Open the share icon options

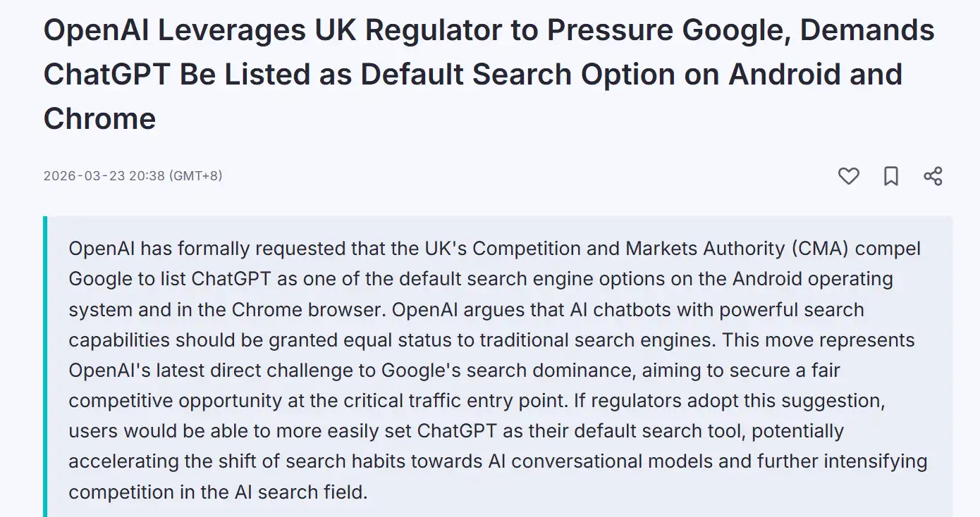[933, 176]
